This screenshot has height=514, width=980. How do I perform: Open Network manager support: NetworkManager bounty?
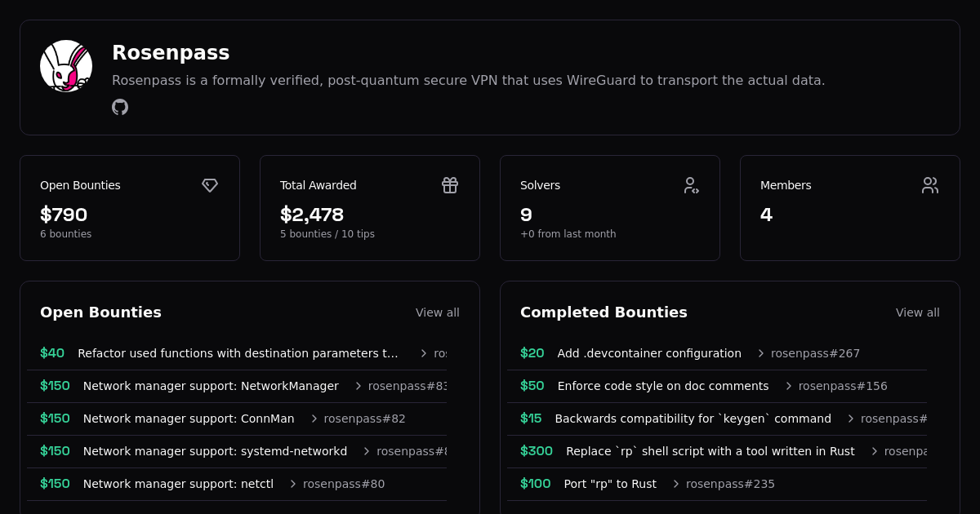pyautogui.click(x=211, y=386)
